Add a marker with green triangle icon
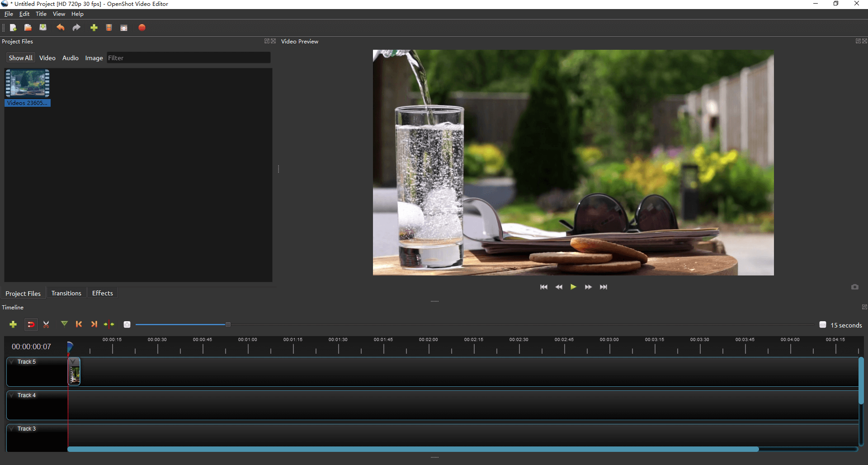The width and height of the screenshot is (868, 465). click(x=64, y=324)
